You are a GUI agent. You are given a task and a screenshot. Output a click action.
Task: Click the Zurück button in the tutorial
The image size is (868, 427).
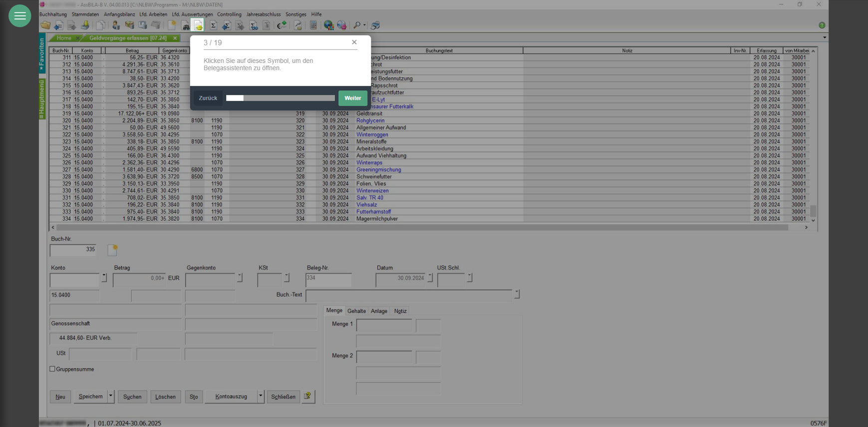click(208, 98)
